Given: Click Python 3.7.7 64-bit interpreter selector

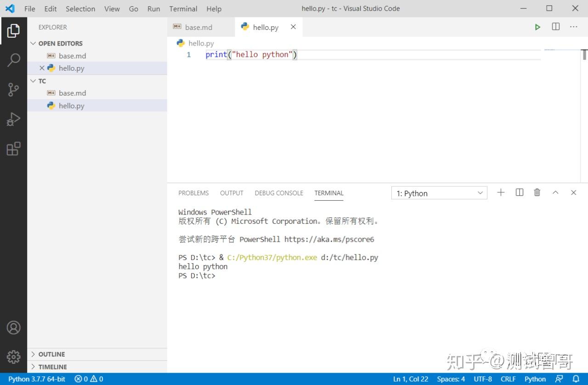Looking at the screenshot, I should pyautogui.click(x=36, y=379).
